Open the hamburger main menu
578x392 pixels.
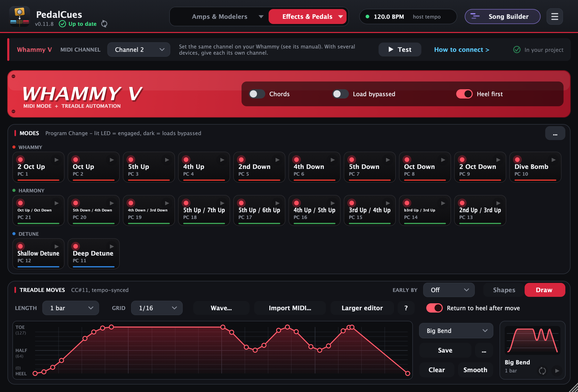(x=555, y=17)
